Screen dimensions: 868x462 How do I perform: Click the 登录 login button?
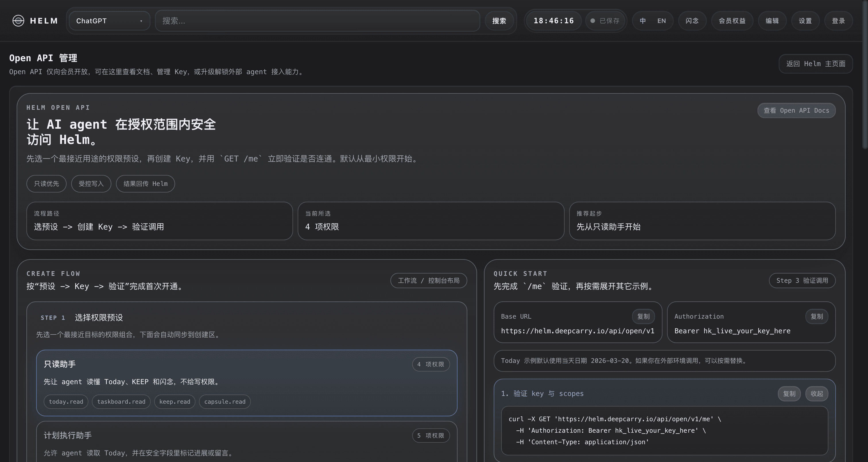(x=838, y=21)
